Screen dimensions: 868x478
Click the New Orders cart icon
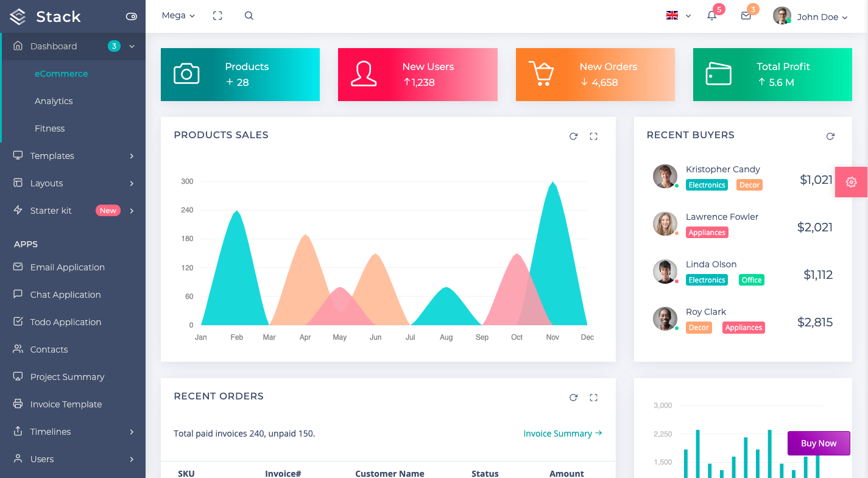pyautogui.click(x=541, y=74)
